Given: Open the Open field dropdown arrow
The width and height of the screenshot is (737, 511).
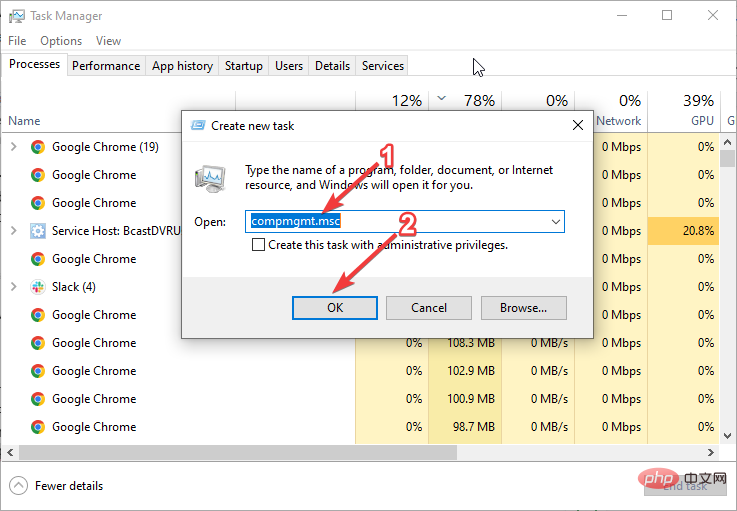Looking at the screenshot, I should click(x=556, y=221).
